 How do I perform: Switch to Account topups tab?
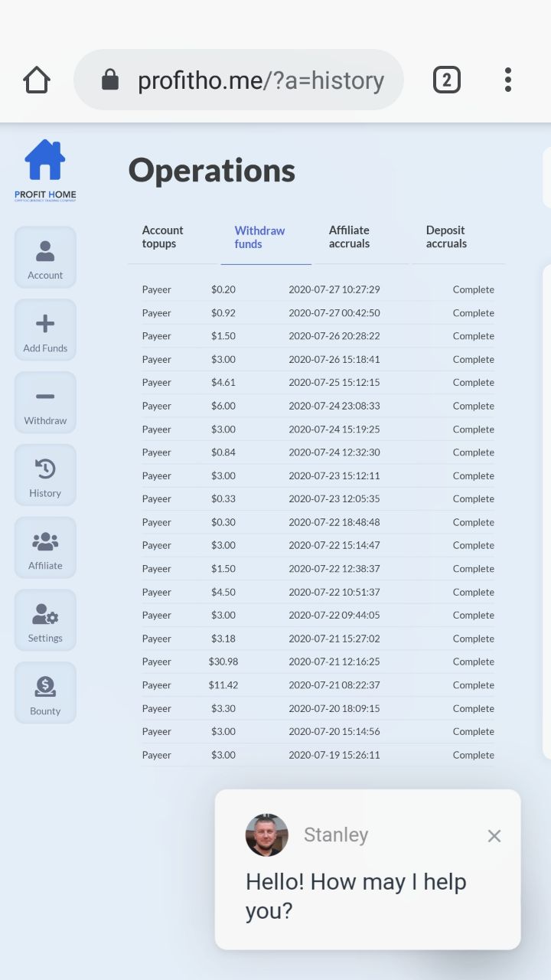click(163, 237)
